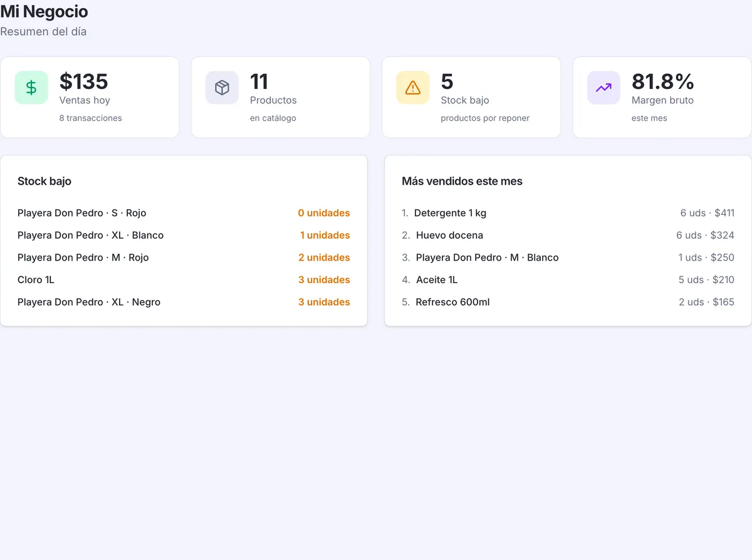
Task: Select 'Playera Don Pedro · M · Rojo' row
Action: click(184, 257)
